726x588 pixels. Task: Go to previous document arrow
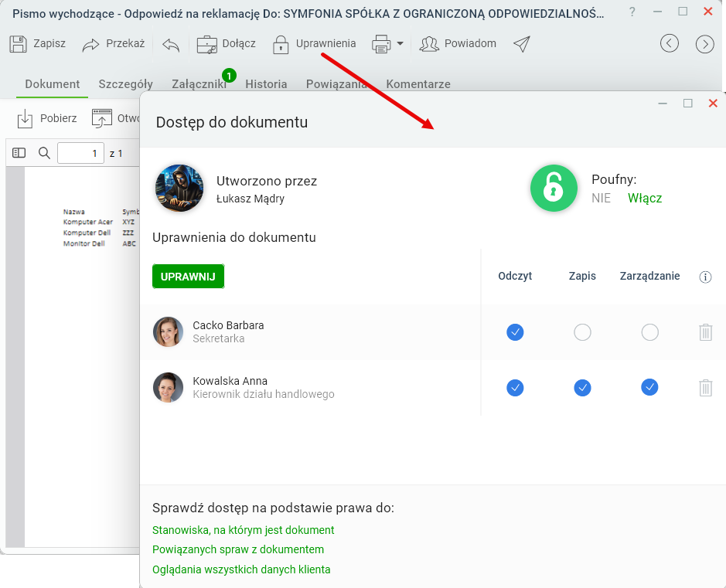pyautogui.click(x=670, y=43)
